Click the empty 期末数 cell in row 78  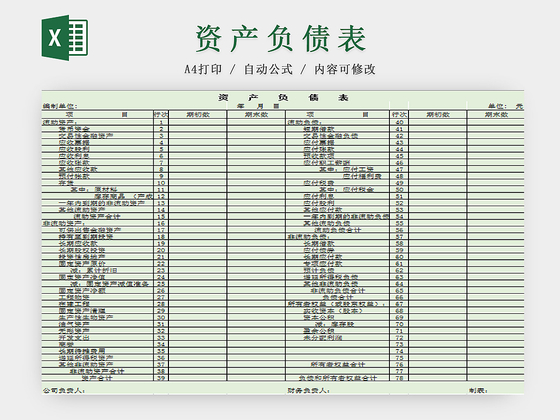pos(496,378)
